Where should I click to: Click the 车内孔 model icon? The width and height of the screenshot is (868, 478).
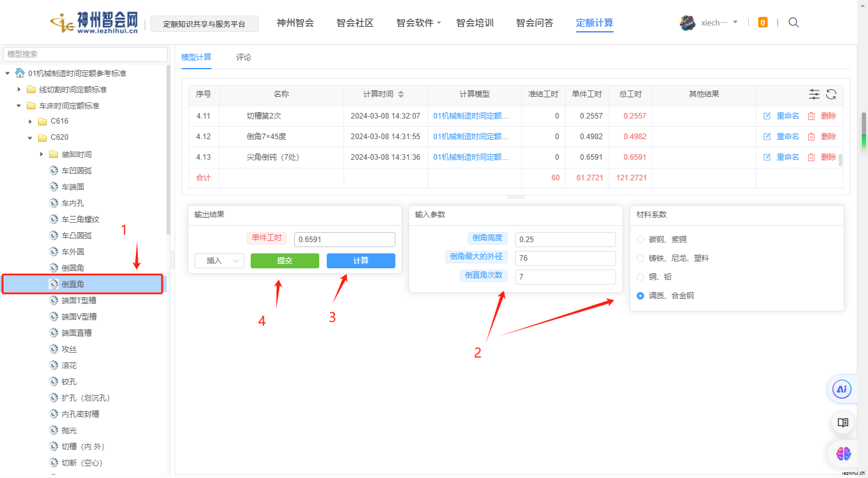point(54,203)
